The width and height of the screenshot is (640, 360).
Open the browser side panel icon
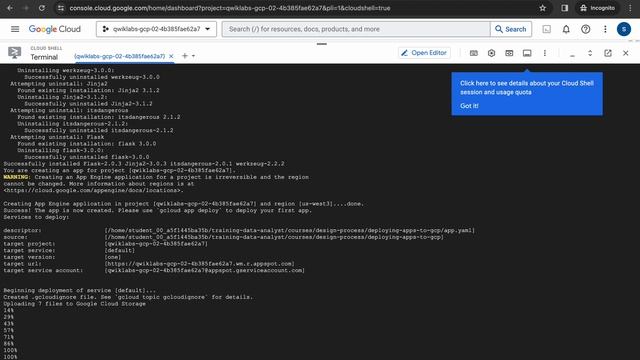pos(564,8)
